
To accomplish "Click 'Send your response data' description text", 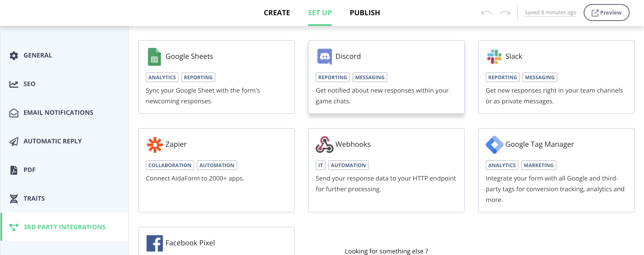I will pyautogui.click(x=386, y=184).
